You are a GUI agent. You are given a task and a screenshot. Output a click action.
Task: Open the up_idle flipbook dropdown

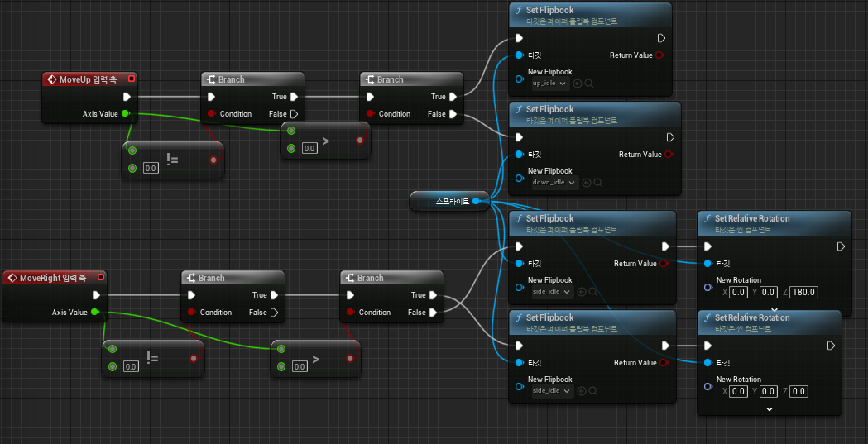549,84
